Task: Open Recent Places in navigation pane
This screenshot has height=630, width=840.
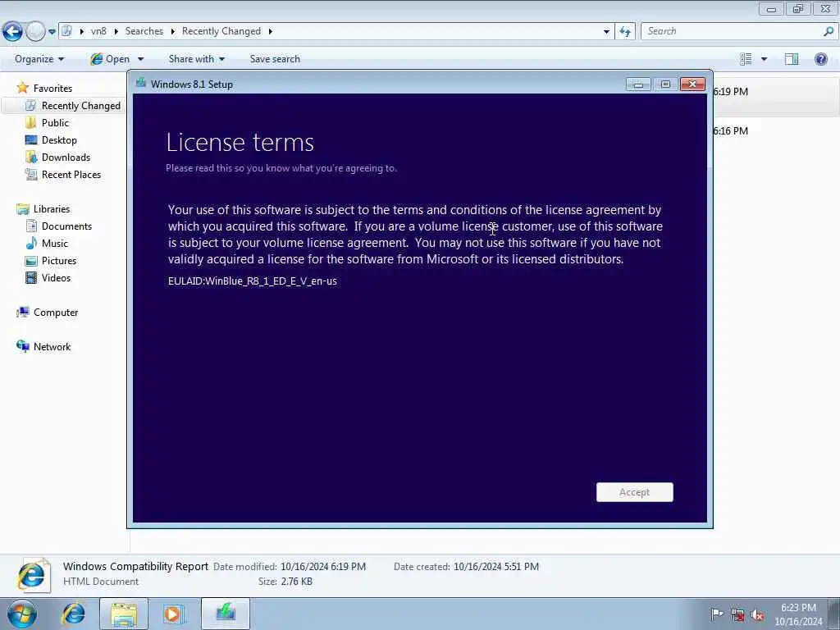Action: pyautogui.click(x=71, y=174)
